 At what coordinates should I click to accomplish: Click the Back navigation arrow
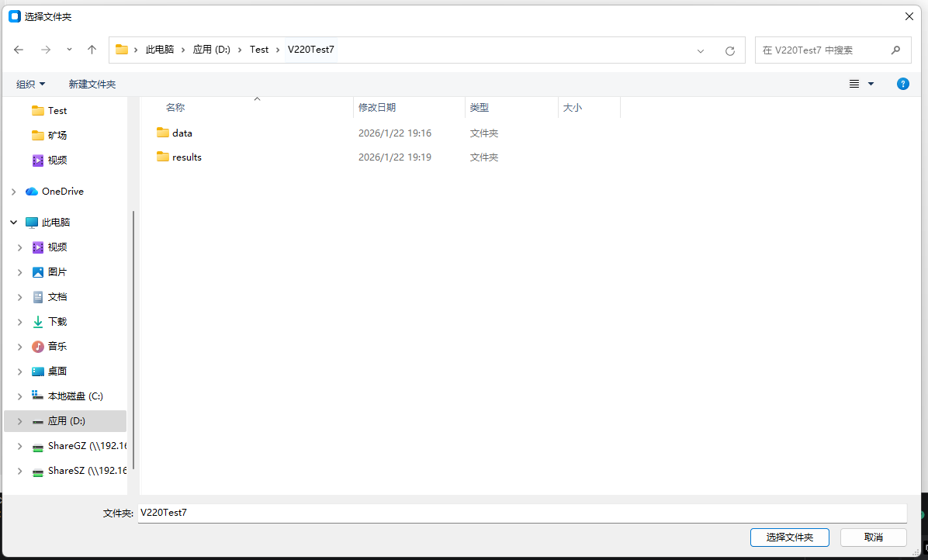pos(19,50)
